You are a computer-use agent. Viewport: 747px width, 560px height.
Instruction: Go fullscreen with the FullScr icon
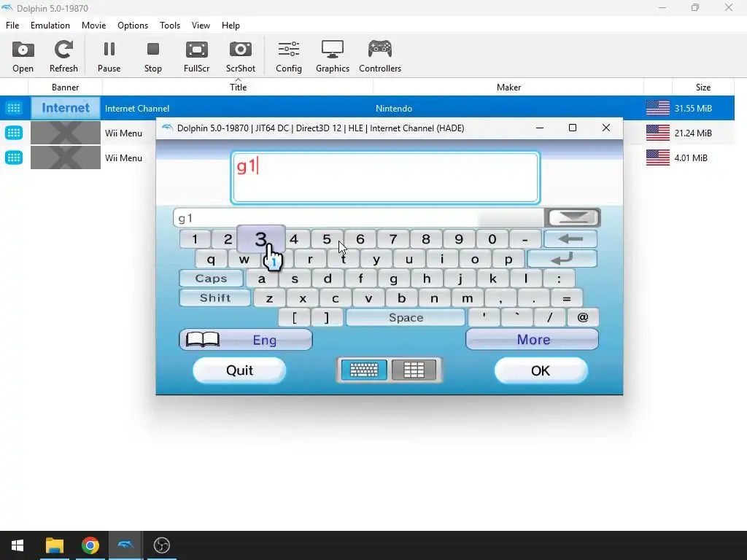click(x=197, y=57)
